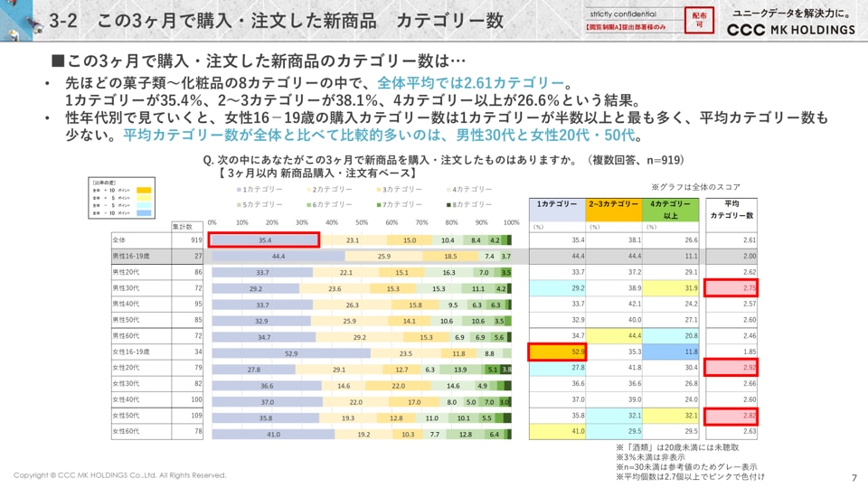Click the 女性30代 row label
The image size is (868, 488).
pyautogui.click(x=126, y=383)
